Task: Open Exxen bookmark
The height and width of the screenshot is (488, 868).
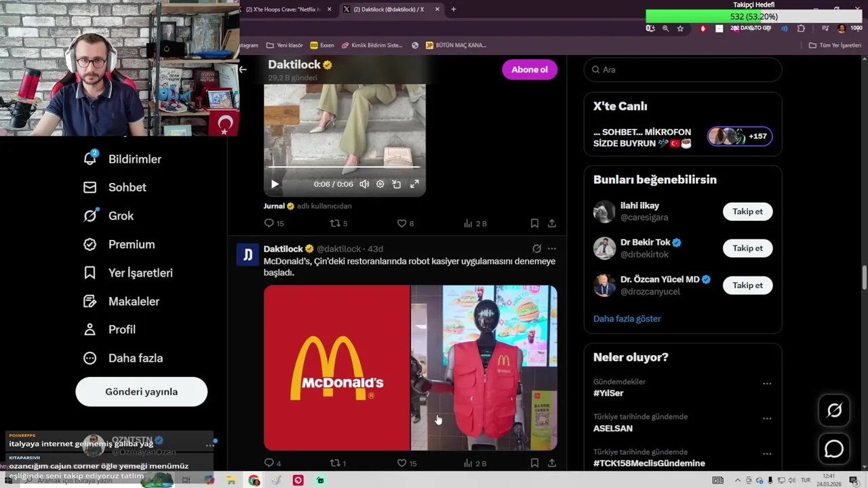Action: [322, 45]
